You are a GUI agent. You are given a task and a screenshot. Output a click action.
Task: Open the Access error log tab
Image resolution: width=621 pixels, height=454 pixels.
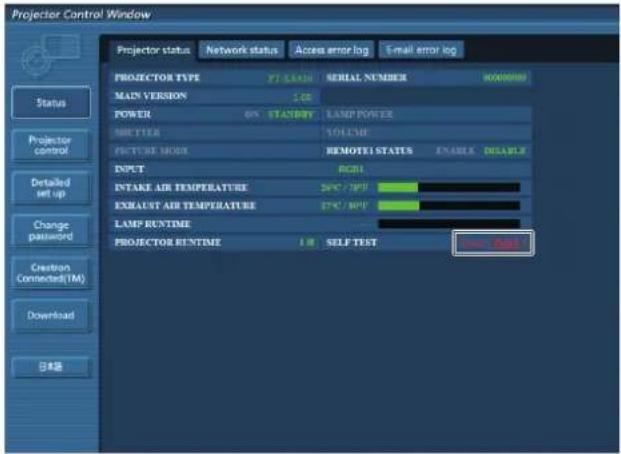331,50
